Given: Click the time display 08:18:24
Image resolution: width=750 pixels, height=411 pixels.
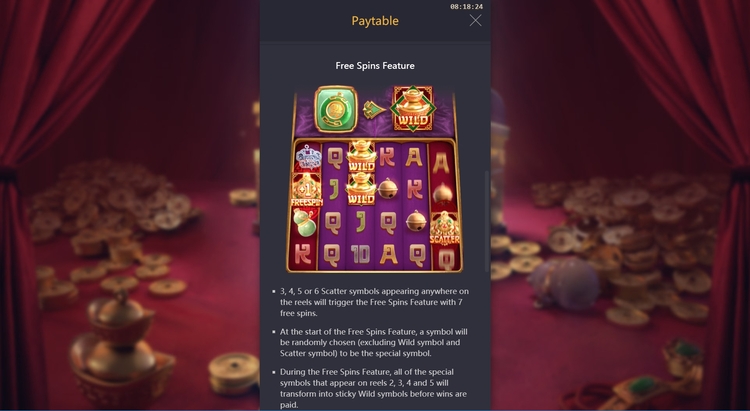Looking at the screenshot, I should tap(466, 7).
